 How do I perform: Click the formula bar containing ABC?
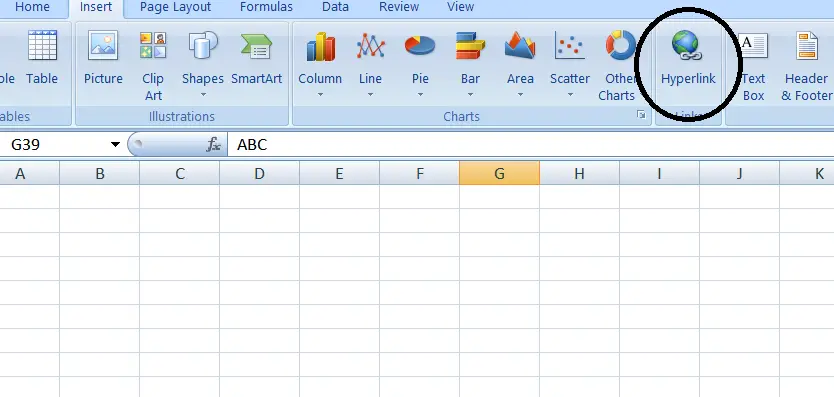530,144
